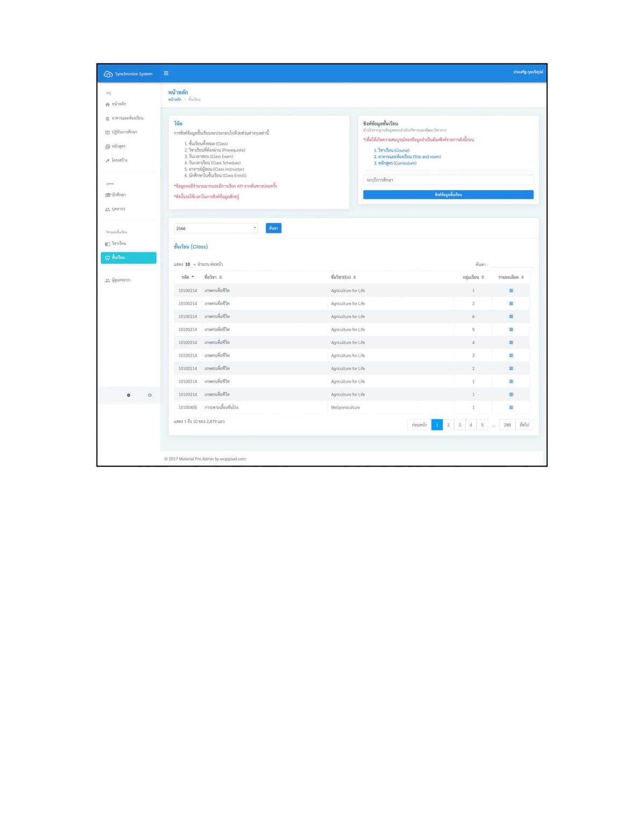Follow the วิชาเรียน (Course) link
Image resolution: width=644 pixels, height=834 pixels.
pyautogui.click(x=394, y=150)
